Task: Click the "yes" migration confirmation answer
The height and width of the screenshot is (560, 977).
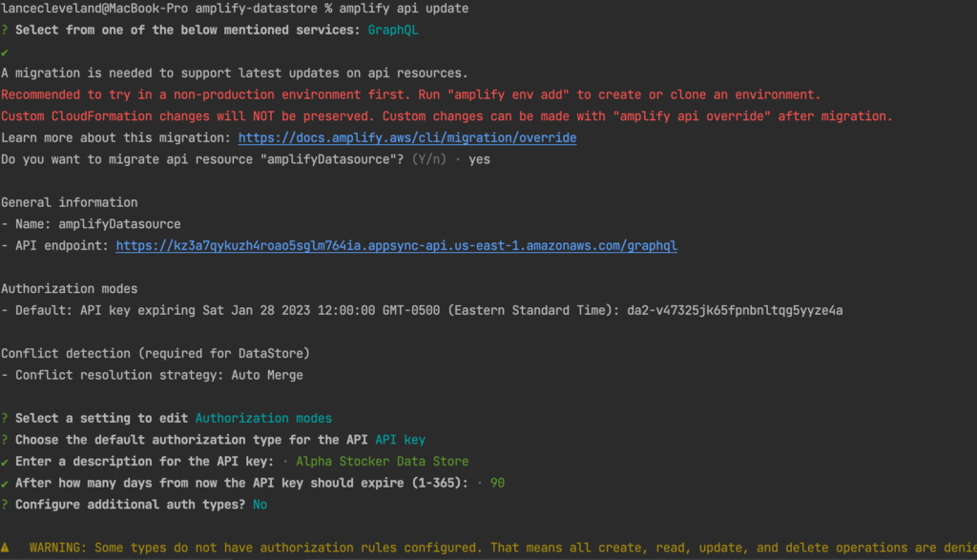Action: (x=479, y=159)
